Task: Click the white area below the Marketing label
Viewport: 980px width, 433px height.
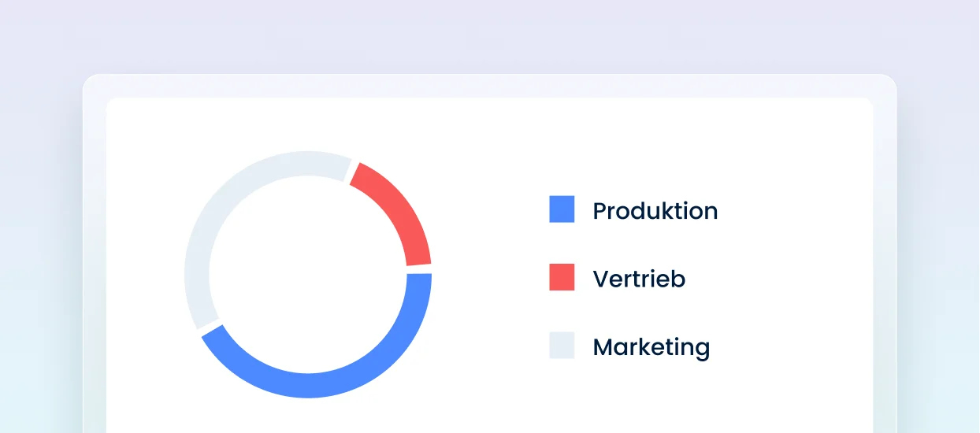Action: 651,398
